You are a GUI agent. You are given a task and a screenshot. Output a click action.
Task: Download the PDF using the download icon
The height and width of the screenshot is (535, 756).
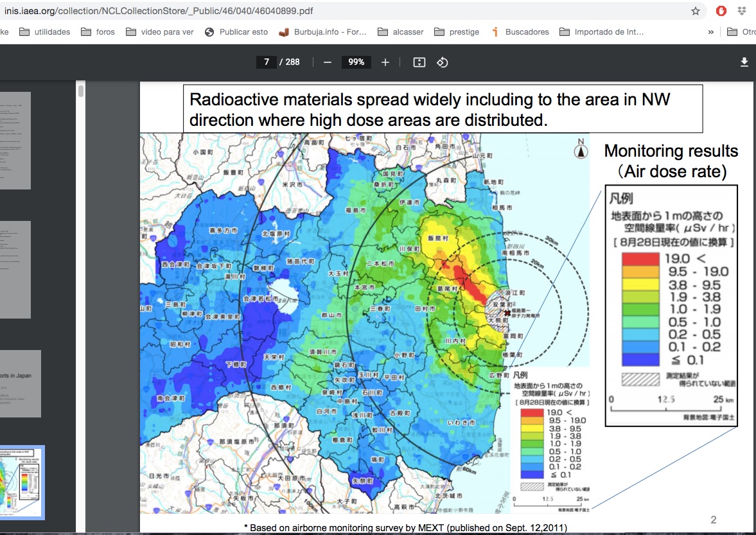744,62
